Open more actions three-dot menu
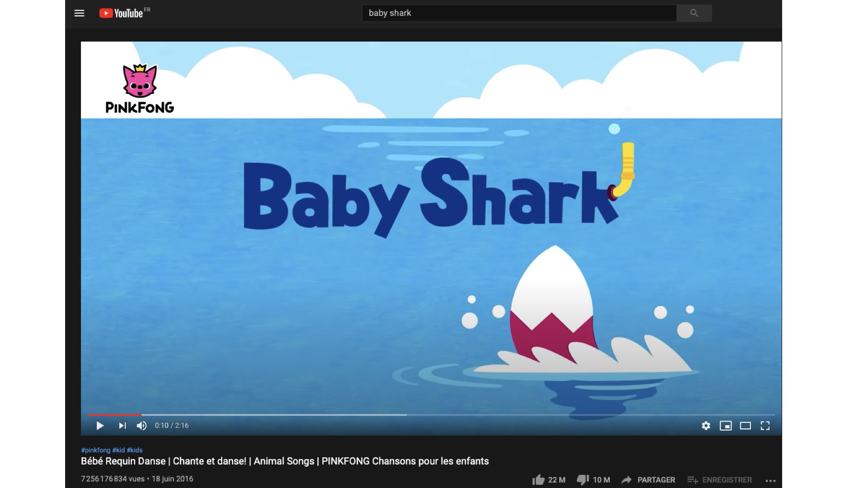Viewport: 868px width, 488px height. pos(771,481)
